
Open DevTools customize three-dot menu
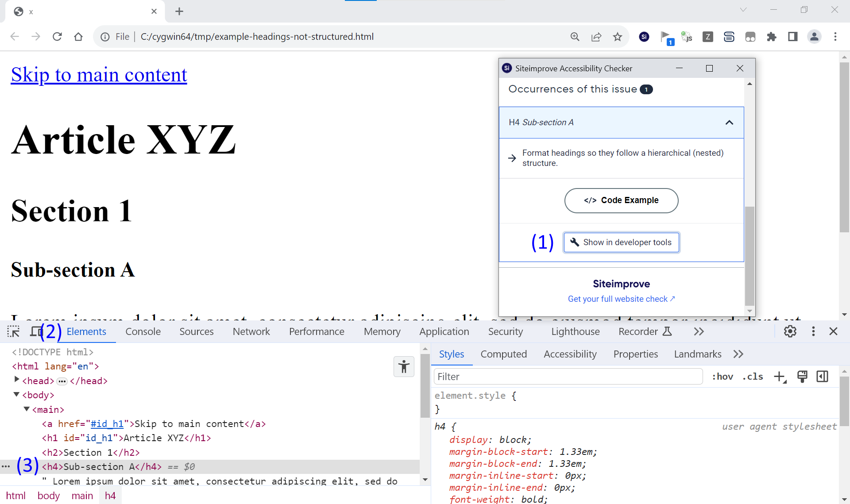pyautogui.click(x=813, y=331)
